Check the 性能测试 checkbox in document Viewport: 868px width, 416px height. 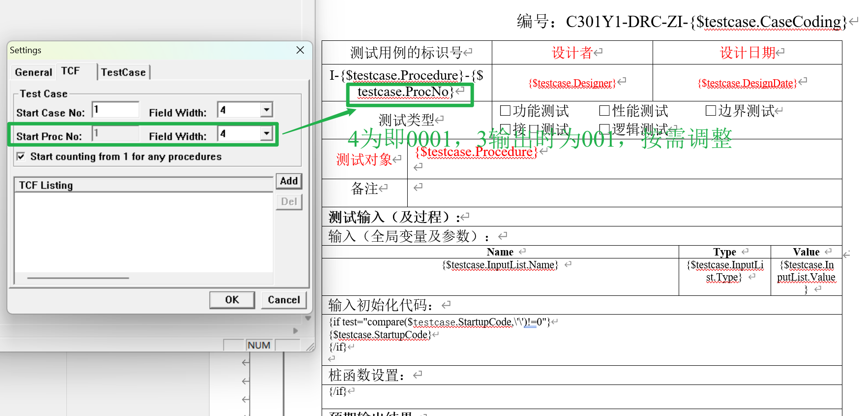tap(604, 110)
